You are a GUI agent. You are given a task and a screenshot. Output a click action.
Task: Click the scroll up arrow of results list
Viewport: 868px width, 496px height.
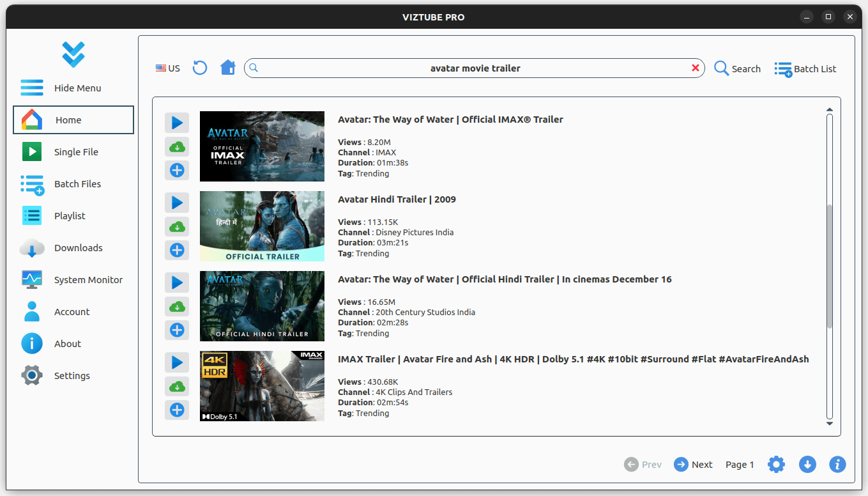click(x=830, y=110)
